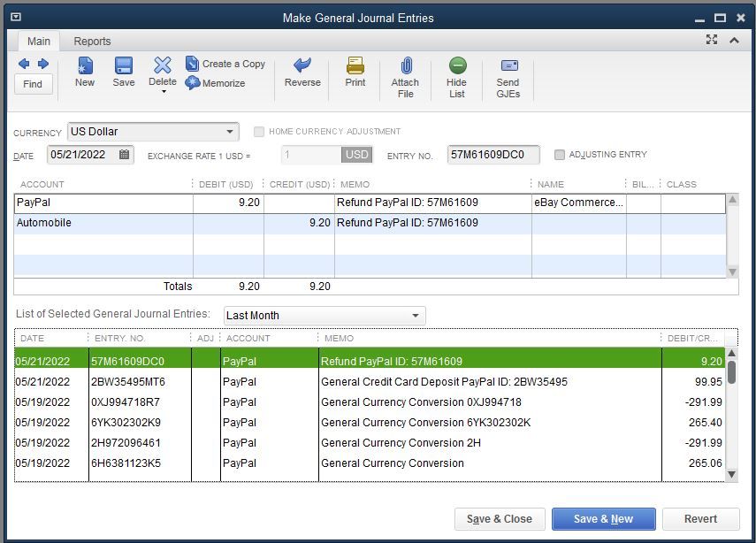Screen dimensions: 756x543
Task: Click the Send GJEs icon
Action: pyautogui.click(x=508, y=66)
